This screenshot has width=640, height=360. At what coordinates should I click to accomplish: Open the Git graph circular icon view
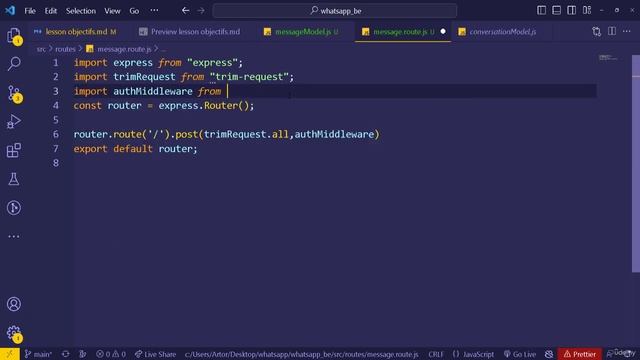pos(14,208)
